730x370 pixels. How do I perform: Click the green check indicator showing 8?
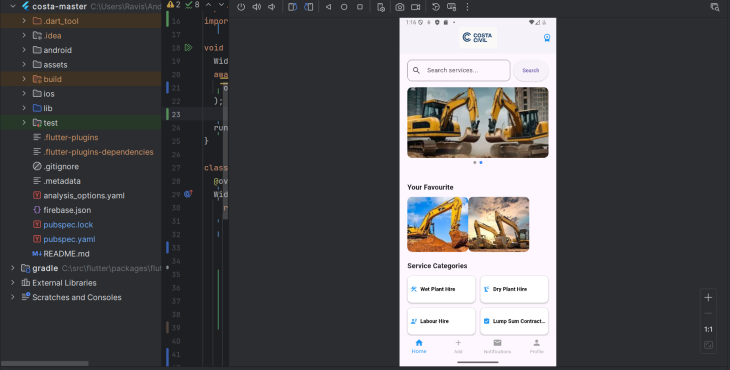click(192, 5)
